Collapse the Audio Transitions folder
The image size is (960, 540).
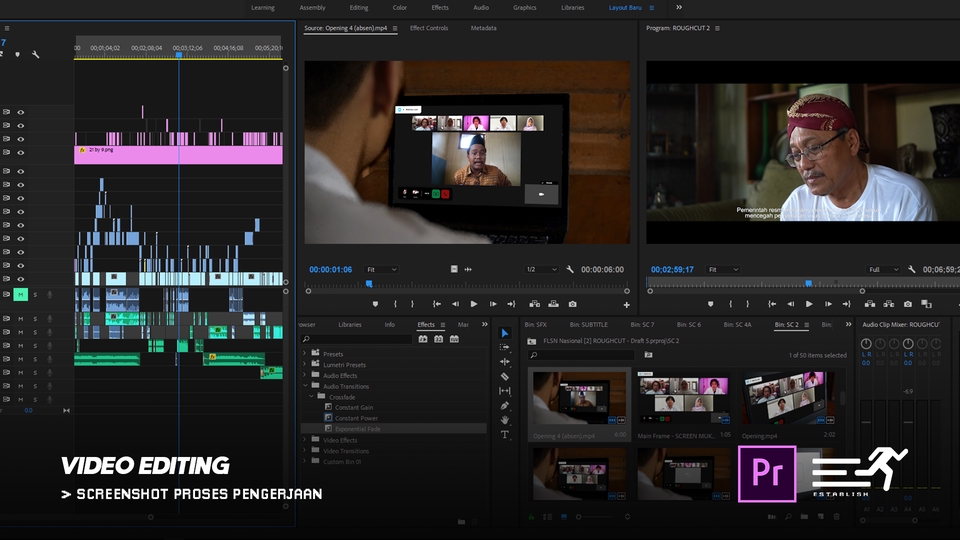304,386
